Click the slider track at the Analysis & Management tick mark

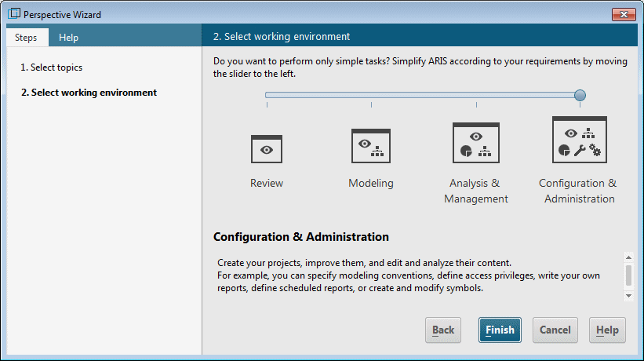476,95
